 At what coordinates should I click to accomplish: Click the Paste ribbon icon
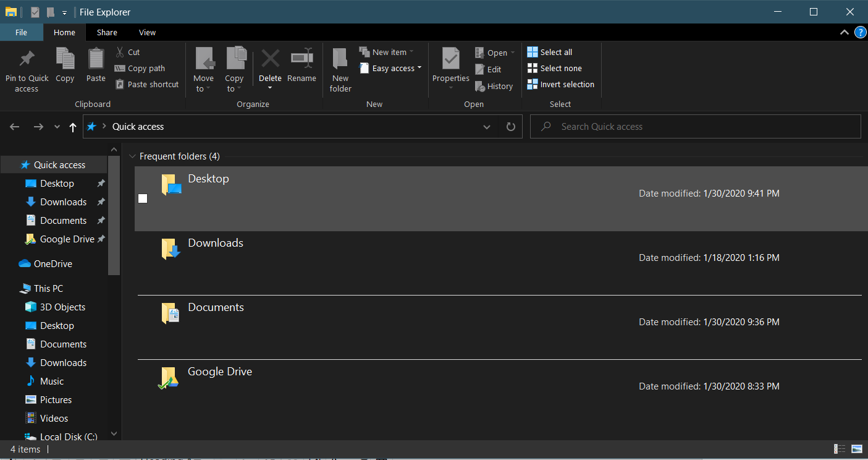[96, 59]
